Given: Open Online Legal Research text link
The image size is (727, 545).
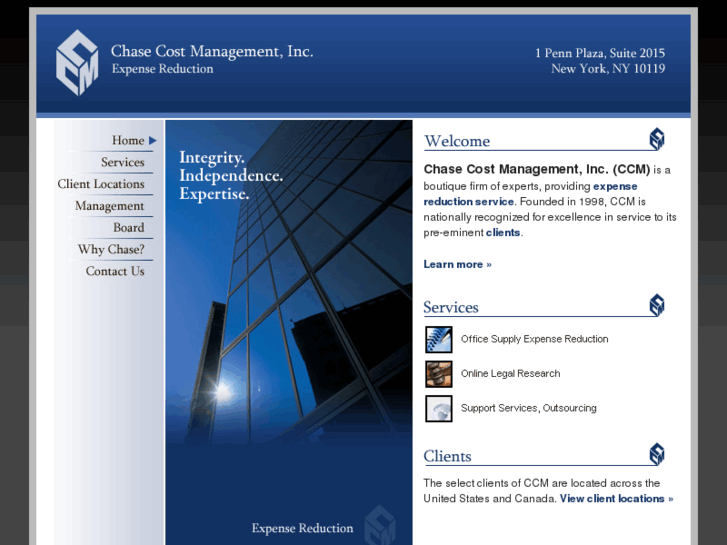Looking at the screenshot, I should (510, 373).
